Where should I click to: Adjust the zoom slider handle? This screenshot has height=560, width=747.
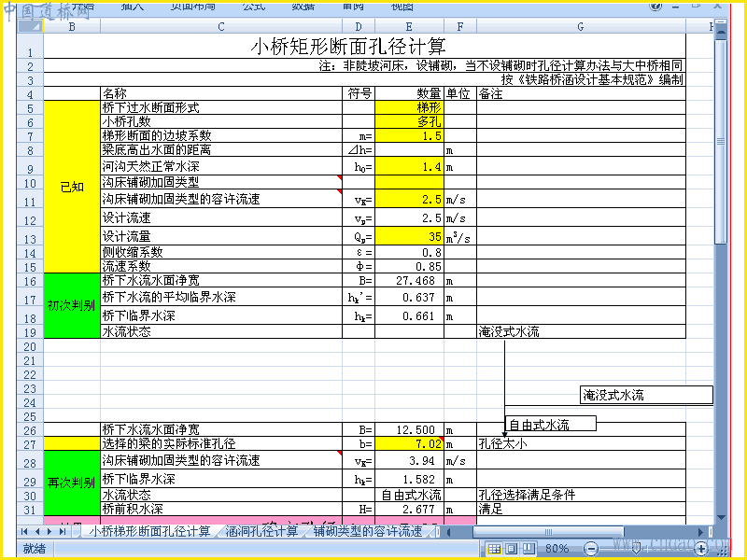(636, 549)
